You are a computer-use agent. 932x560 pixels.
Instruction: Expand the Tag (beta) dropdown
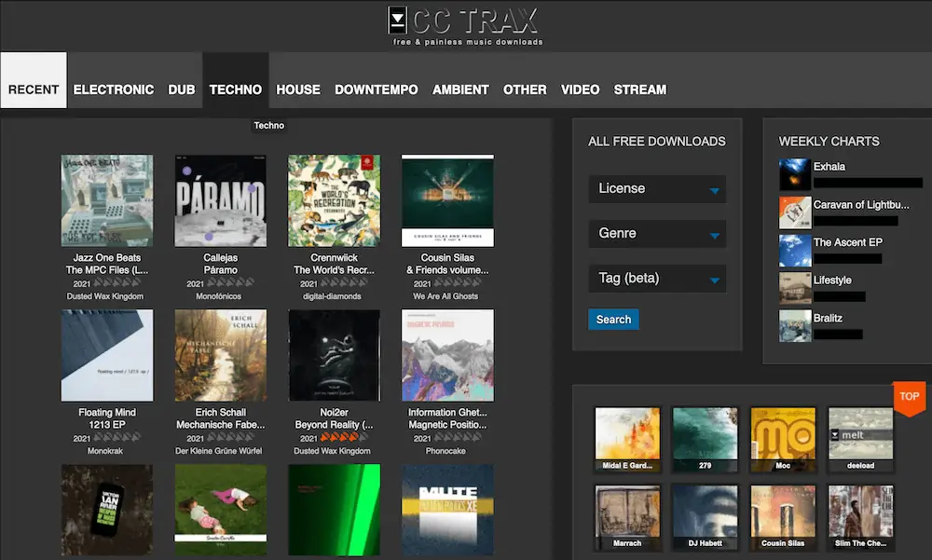[x=657, y=279]
